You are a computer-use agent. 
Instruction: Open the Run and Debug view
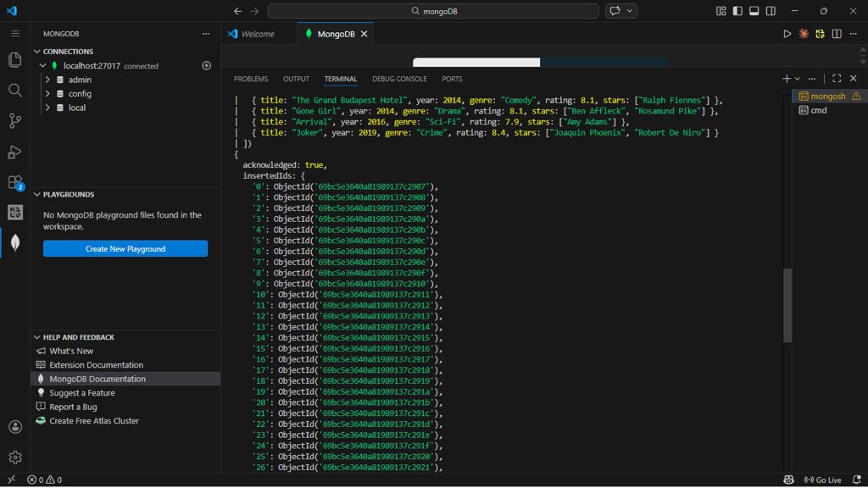point(15,152)
